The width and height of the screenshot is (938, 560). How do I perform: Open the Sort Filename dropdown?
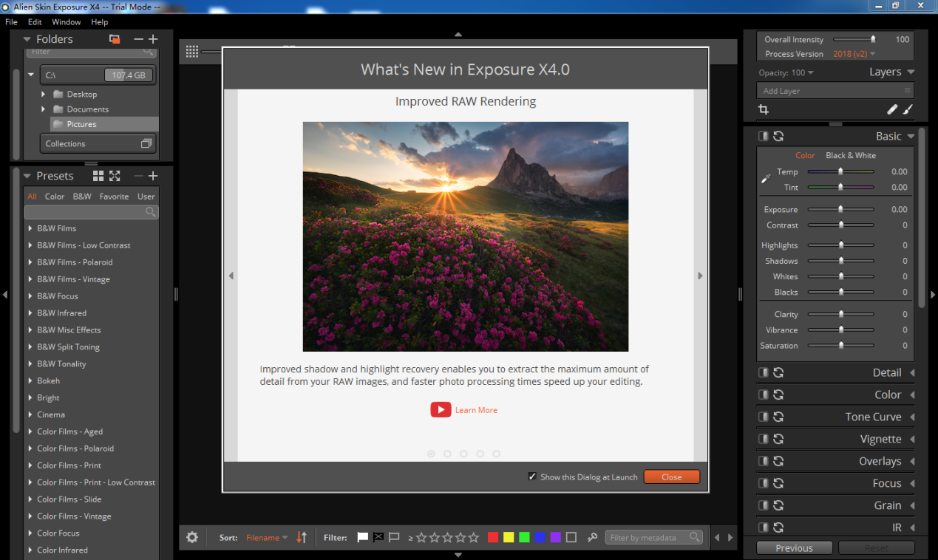[266, 538]
